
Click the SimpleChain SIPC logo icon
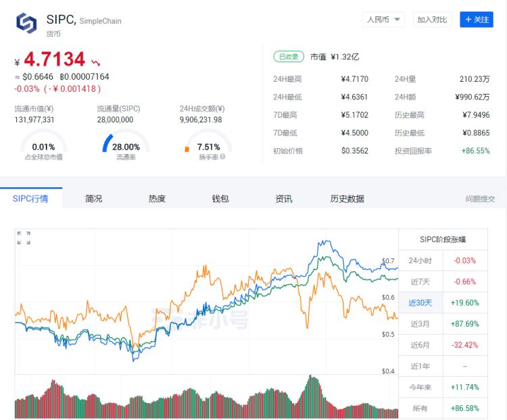tap(27, 23)
